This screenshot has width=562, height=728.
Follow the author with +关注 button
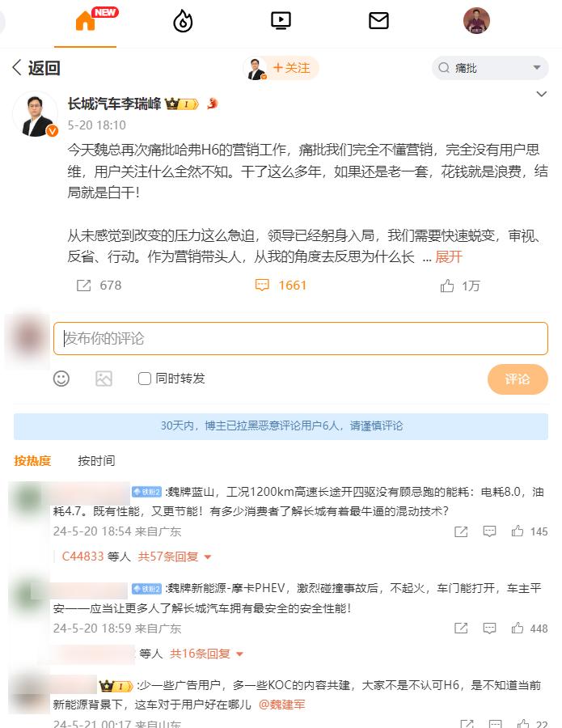(291, 68)
